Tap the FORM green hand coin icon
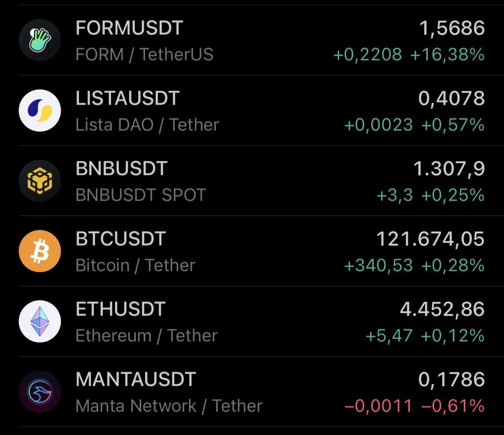504x435 pixels. tap(40, 40)
